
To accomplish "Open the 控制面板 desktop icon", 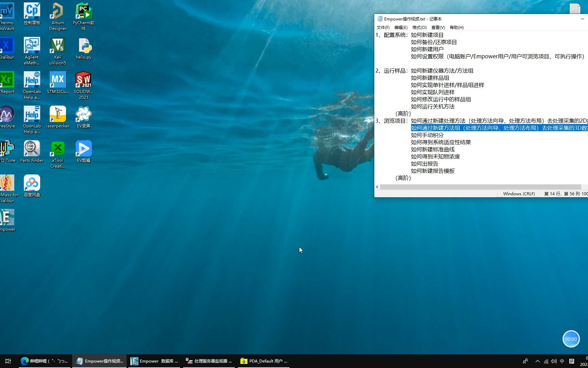I will pyautogui.click(x=32, y=14).
